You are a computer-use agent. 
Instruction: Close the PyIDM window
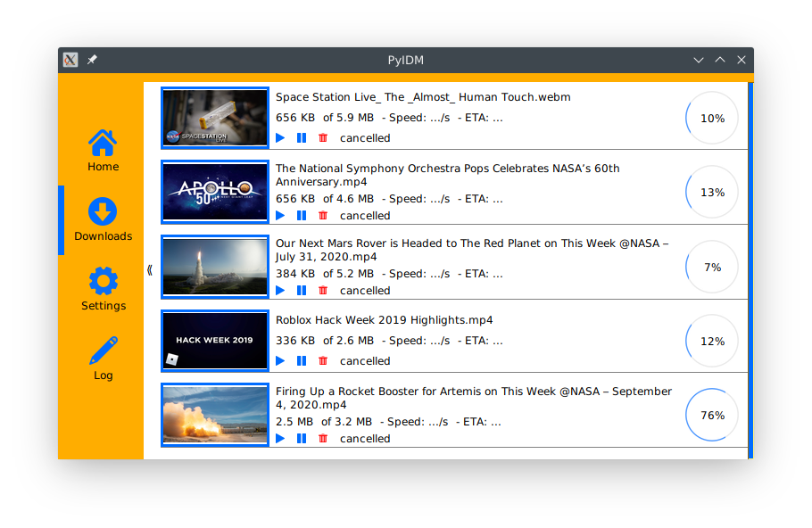(742, 60)
